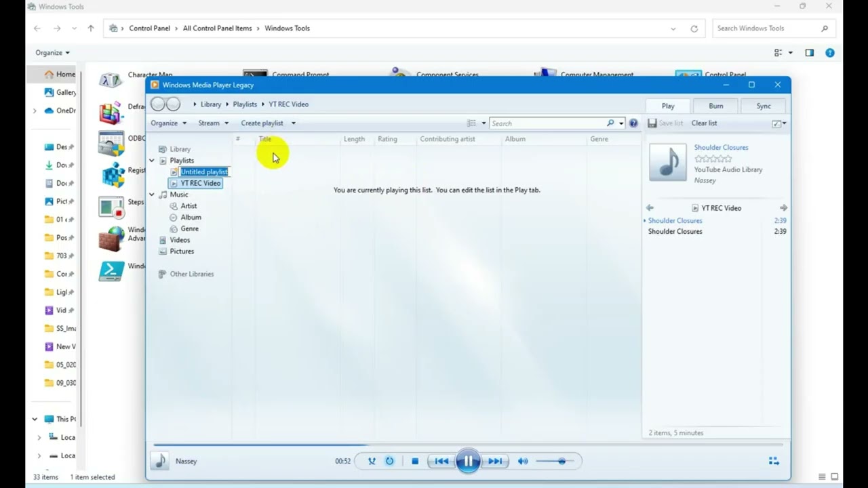Viewport: 868px width, 488px height.
Task: Click the Shoulder Closures album art thumbnail
Action: pos(668,162)
